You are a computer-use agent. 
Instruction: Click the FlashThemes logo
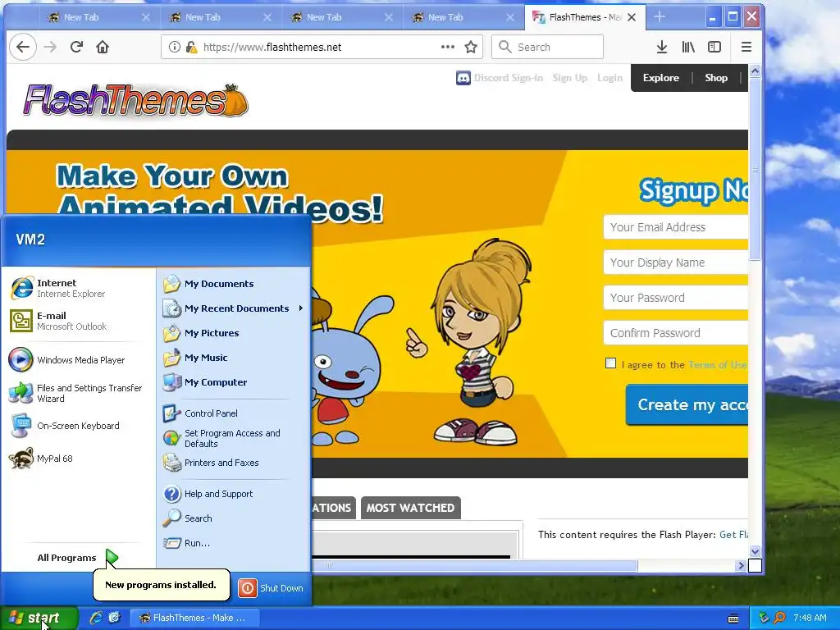point(135,100)
